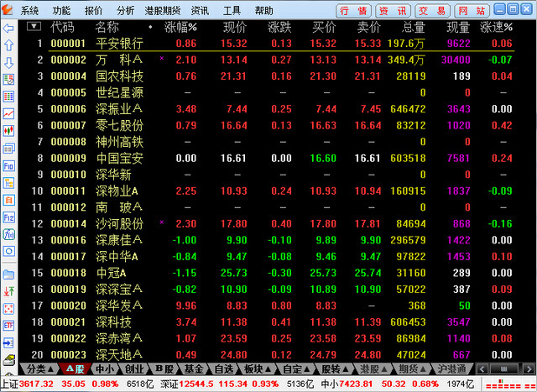
Task: Click the red 网站 button
Action: pos(472,11)
